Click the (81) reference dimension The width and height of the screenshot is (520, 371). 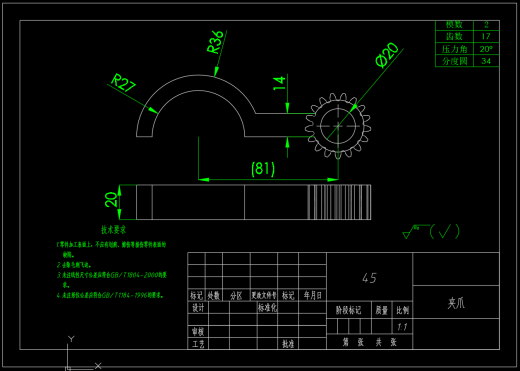coord(263,169)
